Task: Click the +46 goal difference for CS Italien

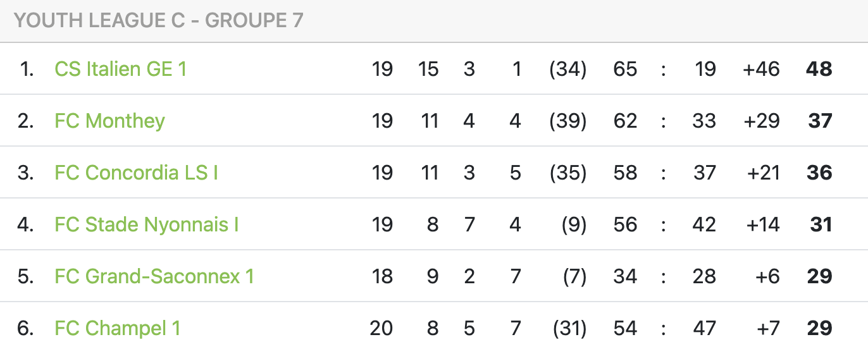Action: click(x=761, y=69)
